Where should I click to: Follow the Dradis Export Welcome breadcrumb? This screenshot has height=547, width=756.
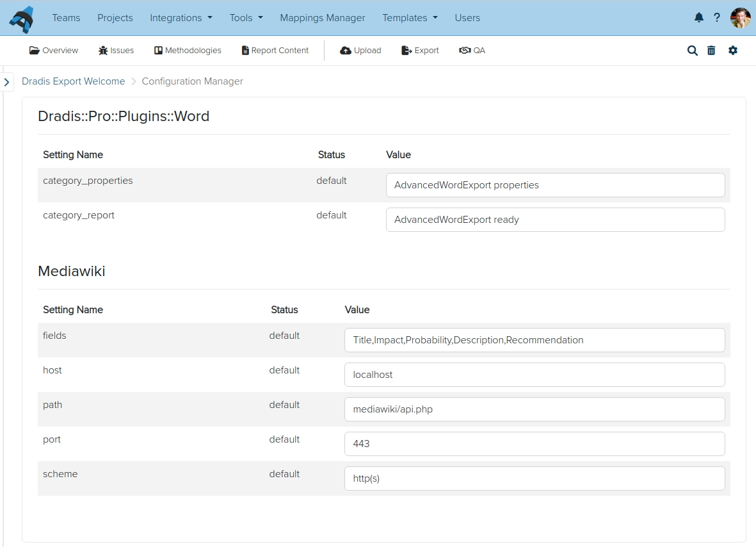click(73, 81)
